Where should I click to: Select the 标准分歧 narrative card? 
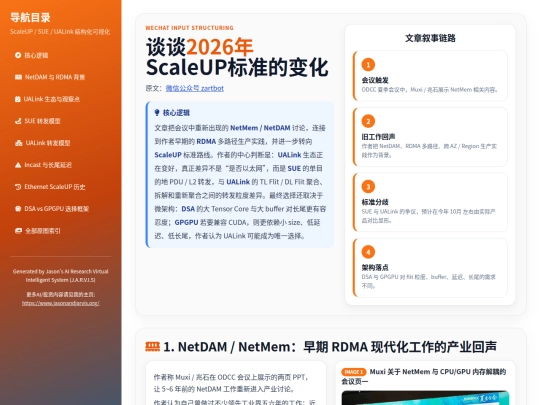click(430, 202)
